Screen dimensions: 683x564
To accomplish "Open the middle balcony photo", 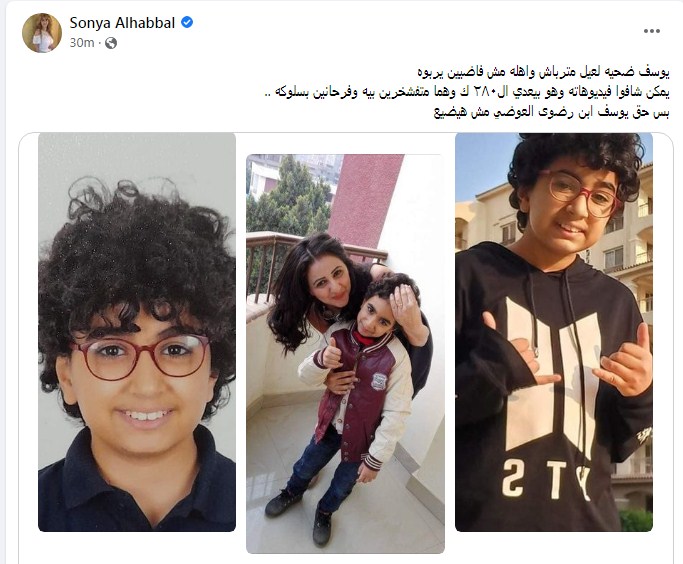I will [345, 354].
